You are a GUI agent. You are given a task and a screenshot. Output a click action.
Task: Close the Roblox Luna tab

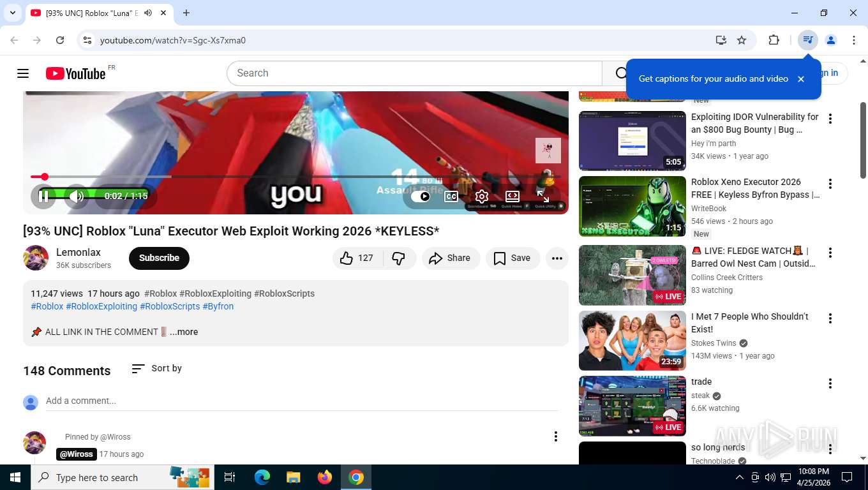tap(164, 13)
